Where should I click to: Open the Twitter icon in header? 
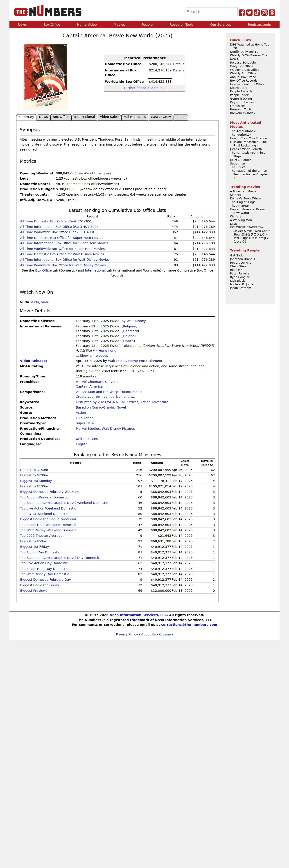coord(249,13)
